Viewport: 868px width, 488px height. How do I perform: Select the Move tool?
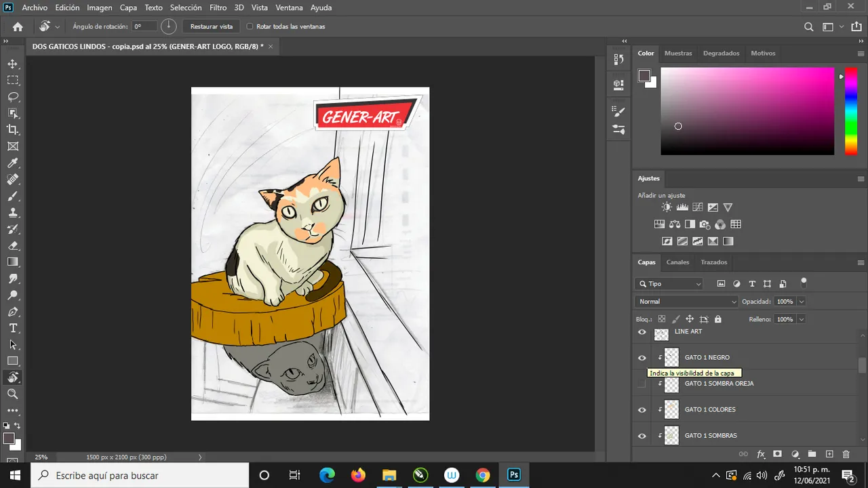point(12,64)
